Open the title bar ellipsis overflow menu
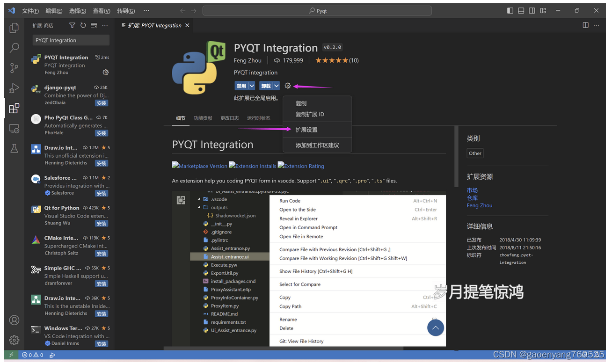This screenshot has height=364, width=612. [146, 10]
